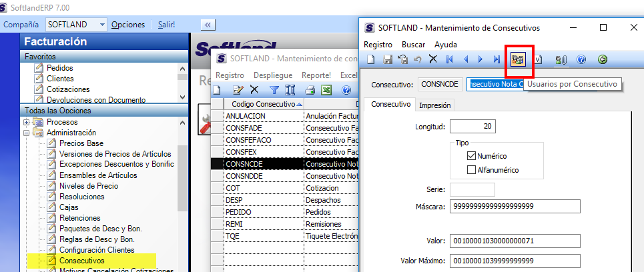Image resolution: width=644 pixels, height=272 pixels.
Task: Click inside the Valor Máximo field
Action: tap(515, 261)
